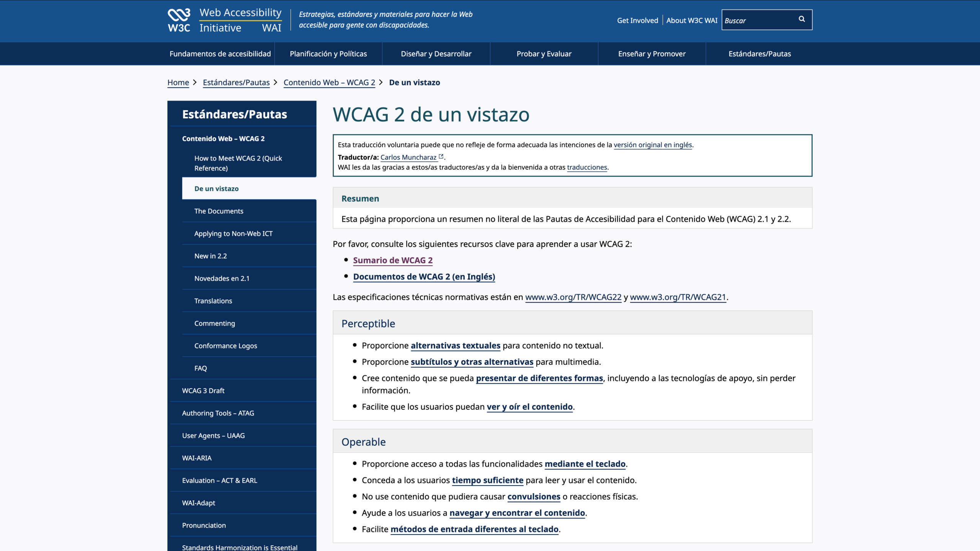Screen dimensions: 980x551
Task: Click the Resumen box heading
Action: coord(360,198)
